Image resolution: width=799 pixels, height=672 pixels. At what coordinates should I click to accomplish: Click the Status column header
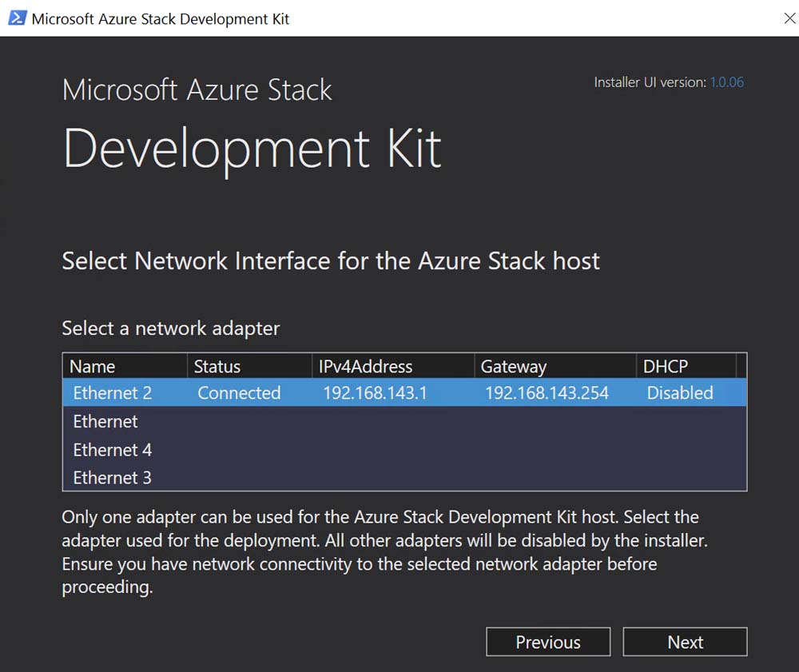217,367
